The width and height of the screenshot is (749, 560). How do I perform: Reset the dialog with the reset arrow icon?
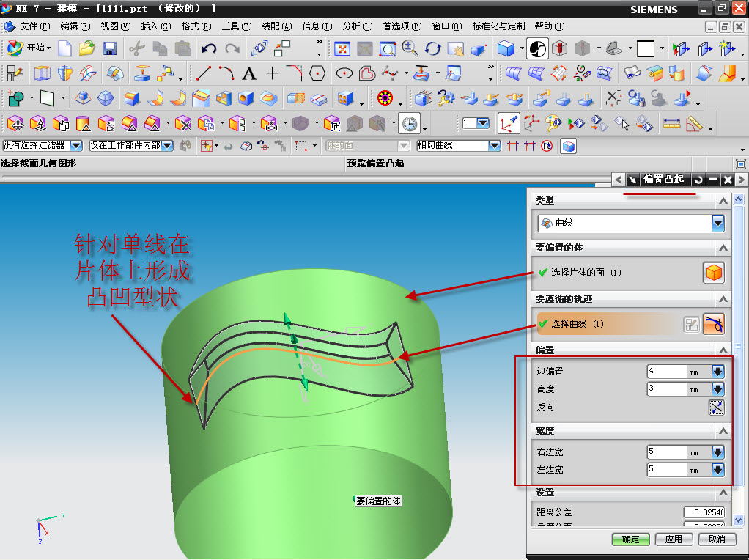[698, 180]
